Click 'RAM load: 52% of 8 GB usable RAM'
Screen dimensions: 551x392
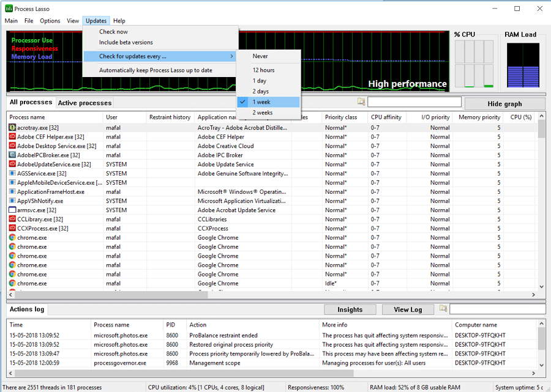pyautogui.click(x=415, y=388)
